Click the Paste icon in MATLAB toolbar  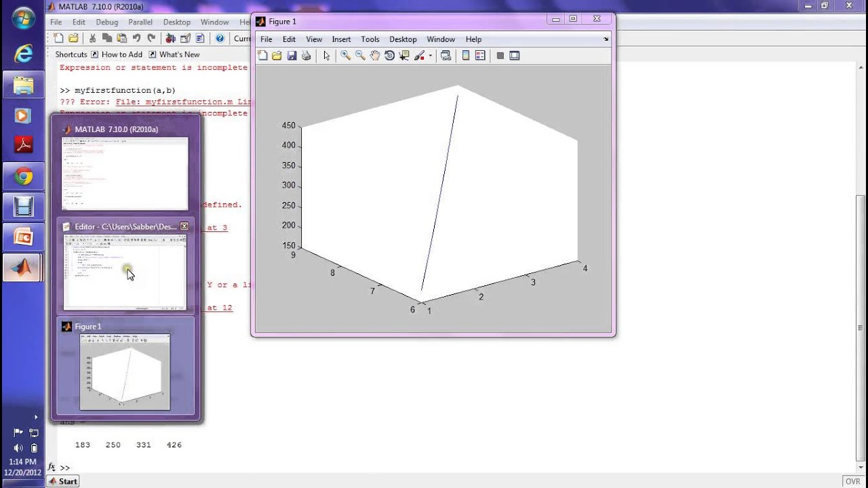tap(121, 38)
